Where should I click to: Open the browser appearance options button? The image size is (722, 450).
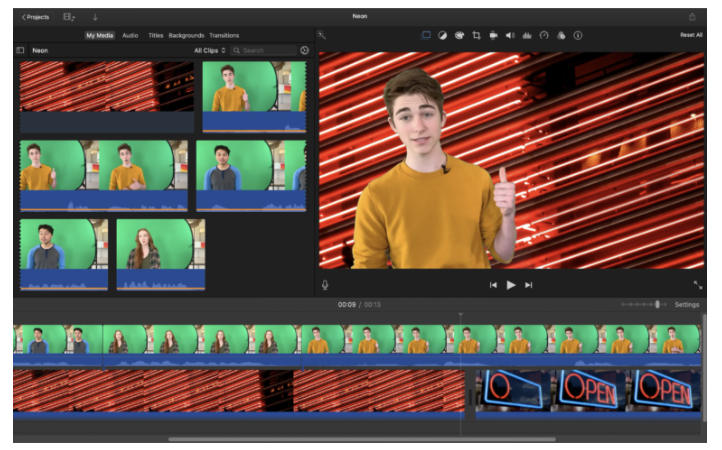click(x=304, y=50)
